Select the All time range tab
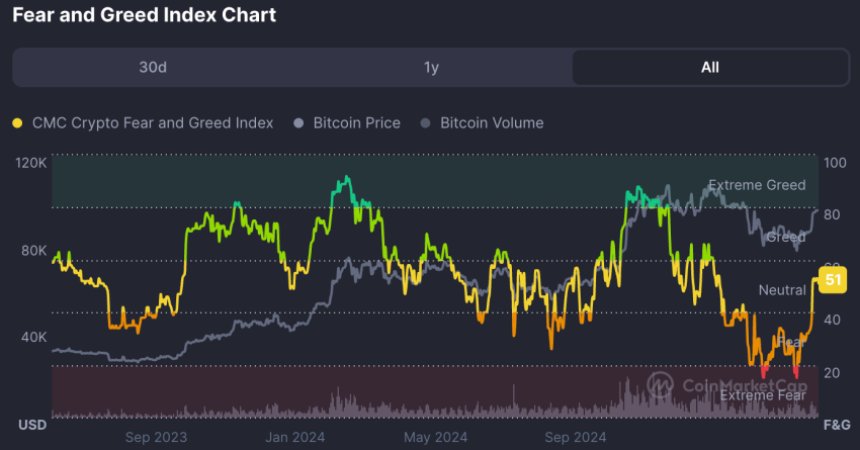The width and height of the screenshot is (860, 450). click(710, 68)
